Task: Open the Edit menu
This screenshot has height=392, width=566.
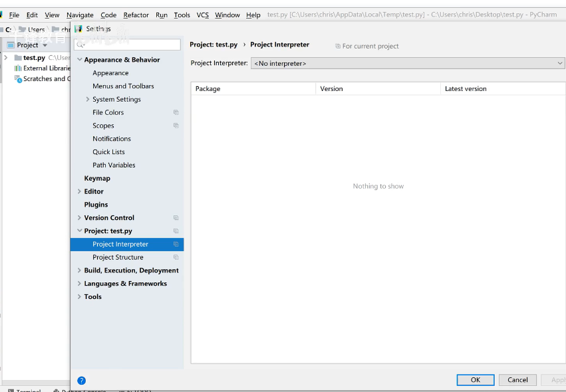Action: coord(32,15)
